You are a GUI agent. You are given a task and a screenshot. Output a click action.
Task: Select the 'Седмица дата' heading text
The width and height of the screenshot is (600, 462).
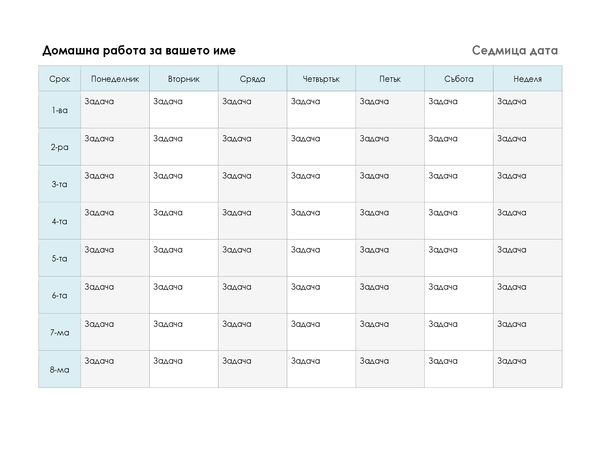515,50
